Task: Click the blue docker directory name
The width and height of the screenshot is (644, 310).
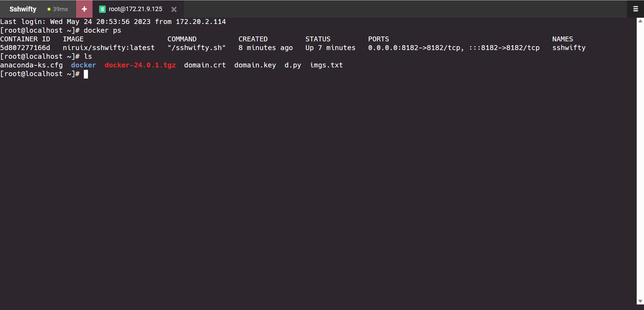Action: pos(83,65)
